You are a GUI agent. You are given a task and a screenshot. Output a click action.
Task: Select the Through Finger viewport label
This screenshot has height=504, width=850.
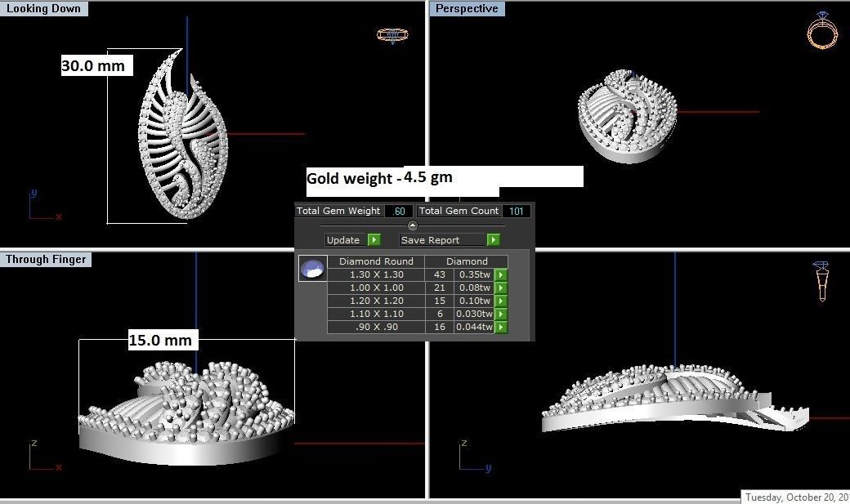[46, 260]
